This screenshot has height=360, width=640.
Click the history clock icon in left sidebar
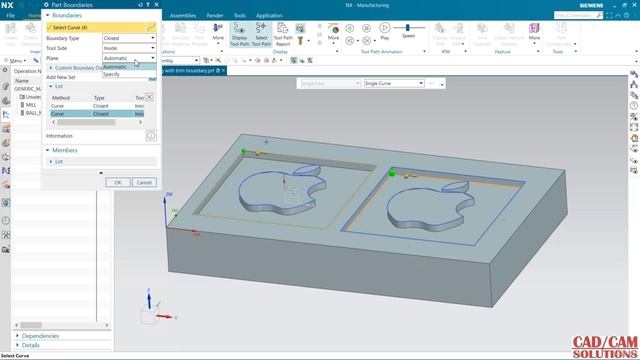pyautogui.click(x=6, y=221)
